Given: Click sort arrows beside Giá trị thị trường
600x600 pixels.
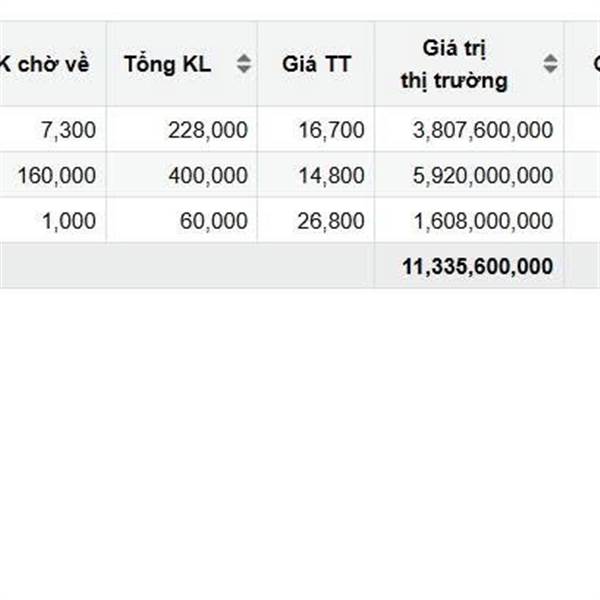Looking at the screenshot, I should point(550,64).
